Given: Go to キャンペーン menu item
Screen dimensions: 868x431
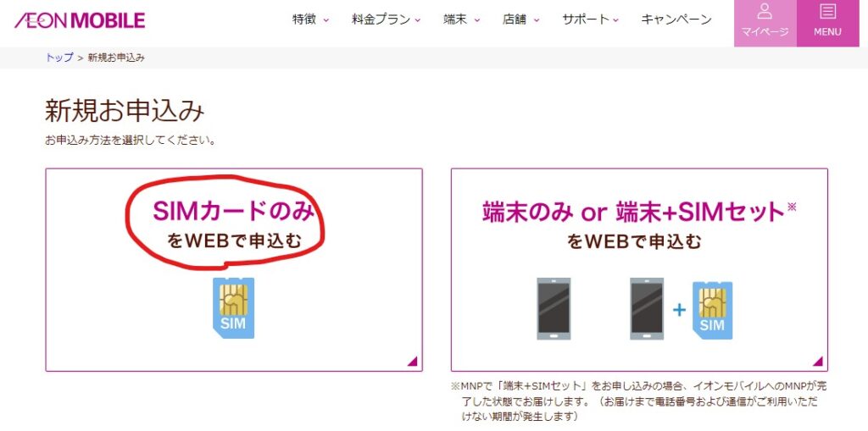Looking at the screenshot, I should 676,19.
